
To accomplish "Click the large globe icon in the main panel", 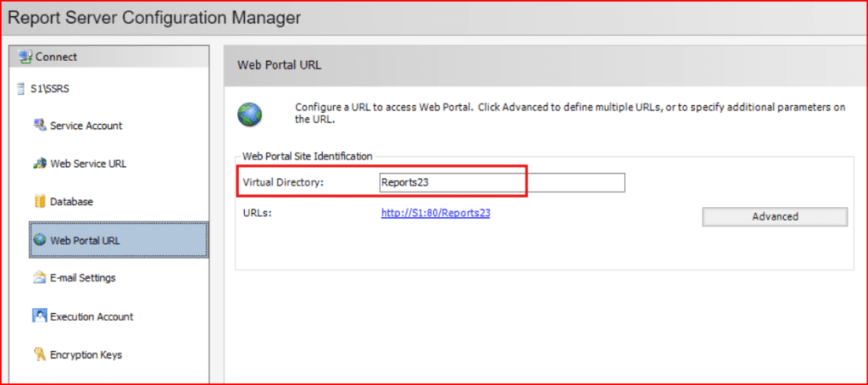I will coord(249,114).
